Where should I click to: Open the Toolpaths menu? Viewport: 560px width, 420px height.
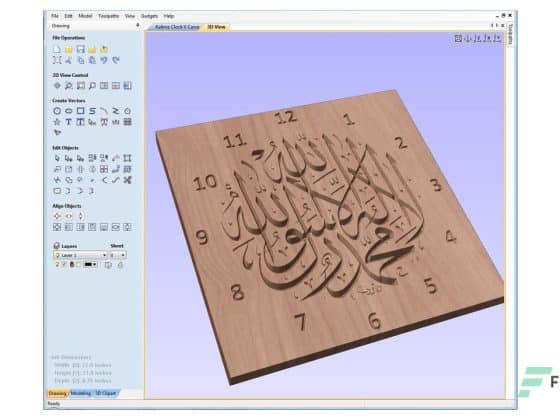(108, 16)
